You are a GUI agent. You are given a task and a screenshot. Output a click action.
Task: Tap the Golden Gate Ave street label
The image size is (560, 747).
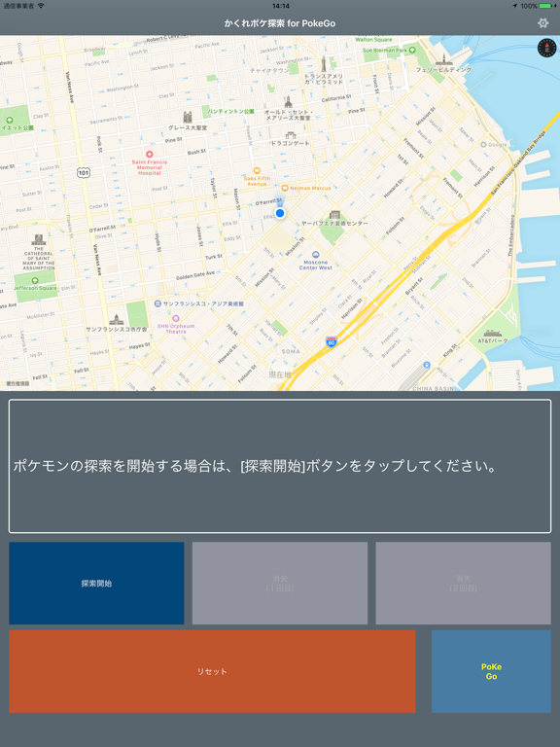tap(195, 275)
